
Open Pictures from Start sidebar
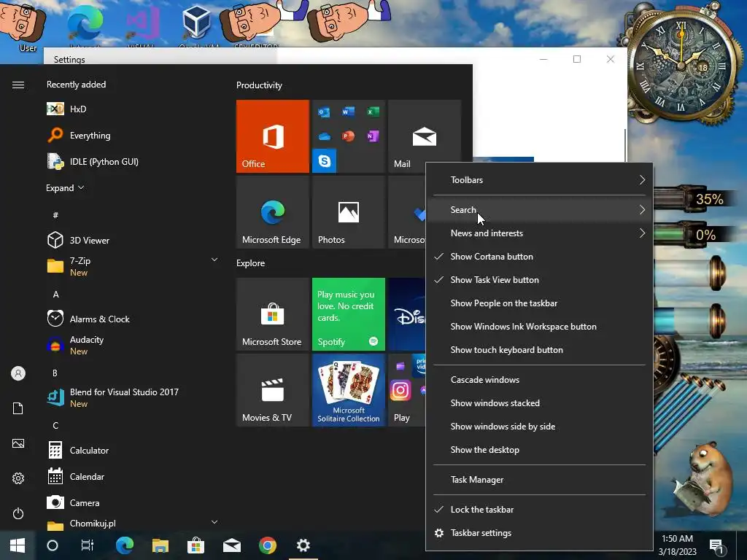(x=18, y=443)
